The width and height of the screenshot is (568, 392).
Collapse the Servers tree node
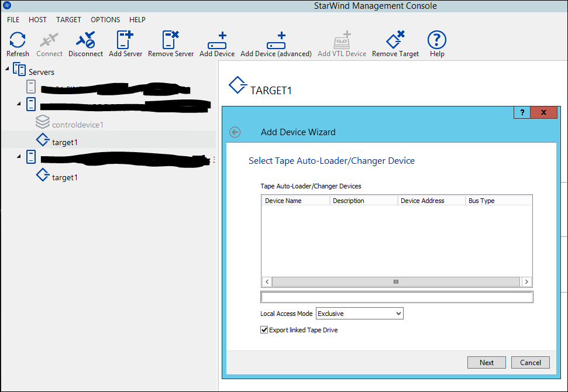[x=7, y=68]
